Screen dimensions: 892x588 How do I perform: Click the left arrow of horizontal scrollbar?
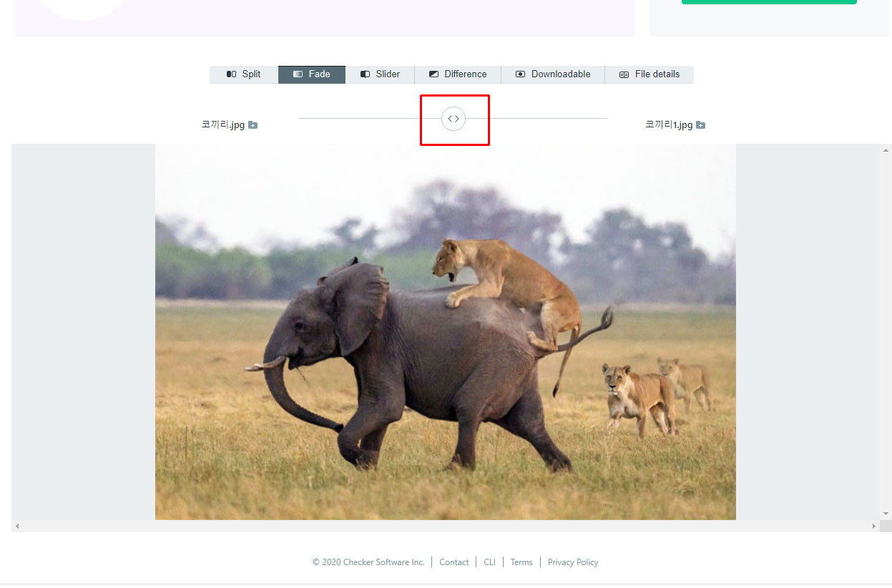click(17, 526)
